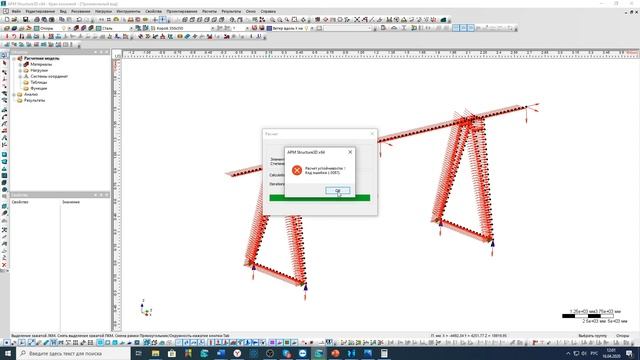Open the Проектирование menu

182,11
